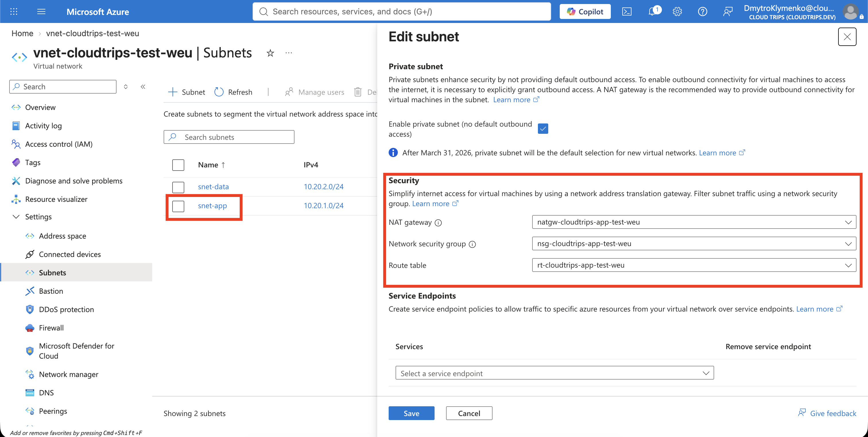Go to Home breadcrumb
Viewport: 868px width, 437px height.
click(x=22, y=33)
